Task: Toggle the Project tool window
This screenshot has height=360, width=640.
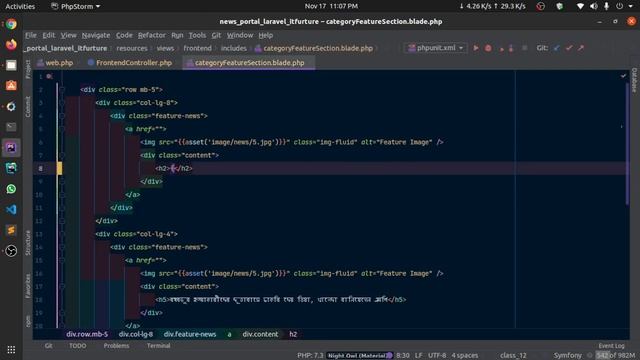Action: tap(28, 69)
